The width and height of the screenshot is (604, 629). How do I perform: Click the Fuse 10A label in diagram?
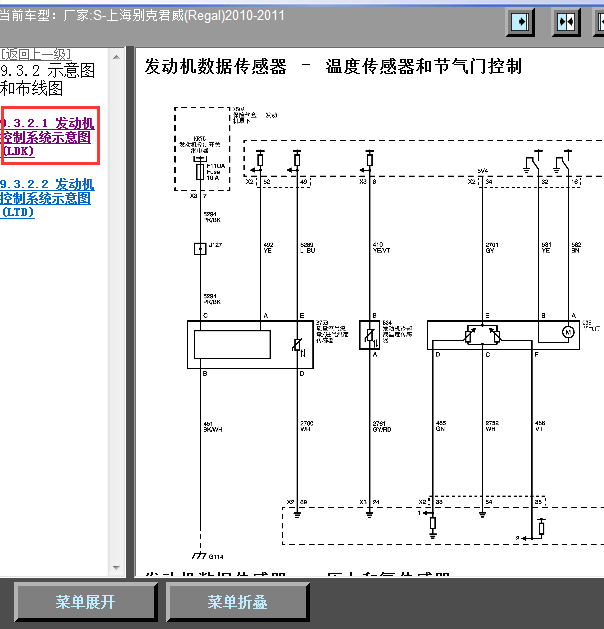pos(215,172)
